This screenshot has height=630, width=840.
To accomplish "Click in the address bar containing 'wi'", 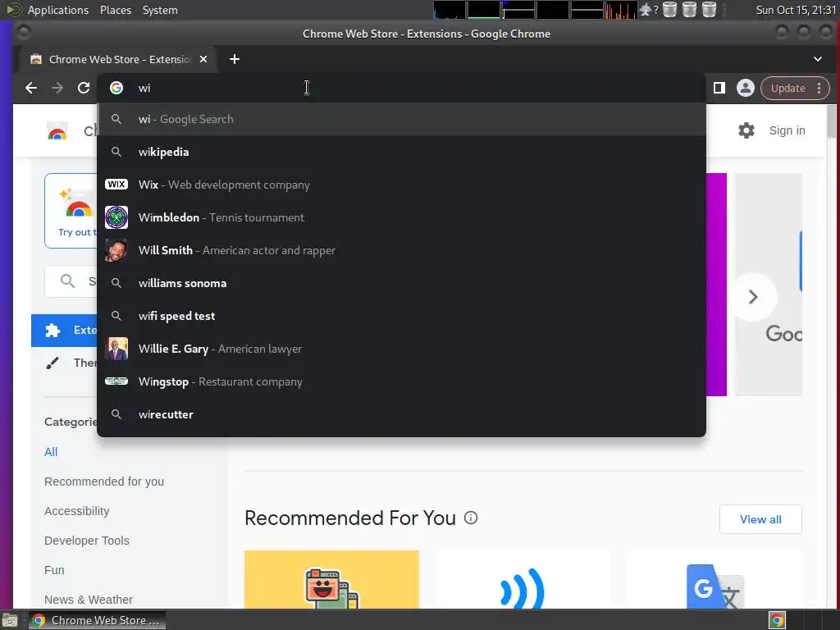I will (402, 88).
